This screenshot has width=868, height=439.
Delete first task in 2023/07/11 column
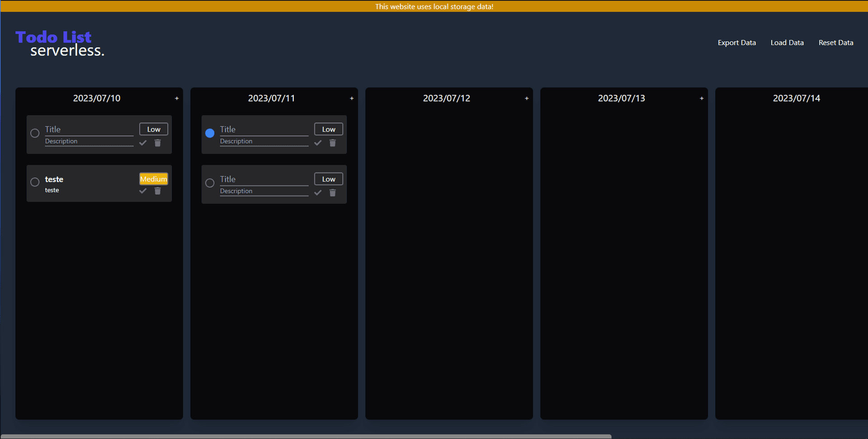[x=332, y=143]
